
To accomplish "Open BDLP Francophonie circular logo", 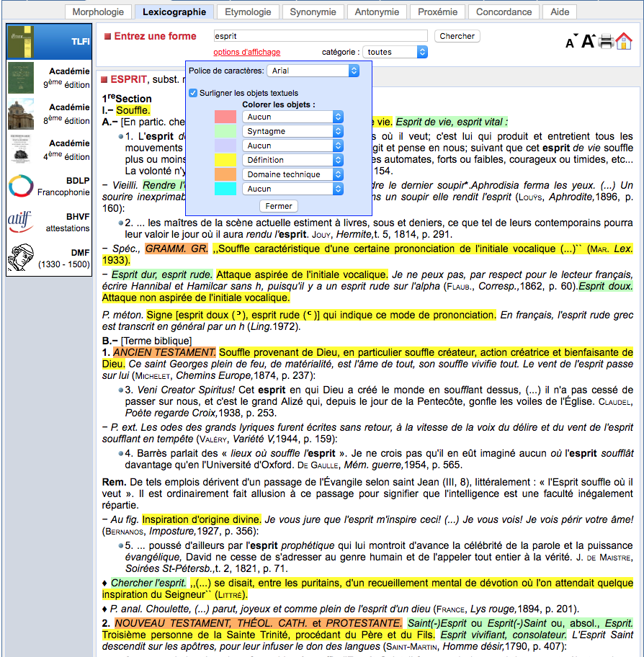I will click(21, 186).
